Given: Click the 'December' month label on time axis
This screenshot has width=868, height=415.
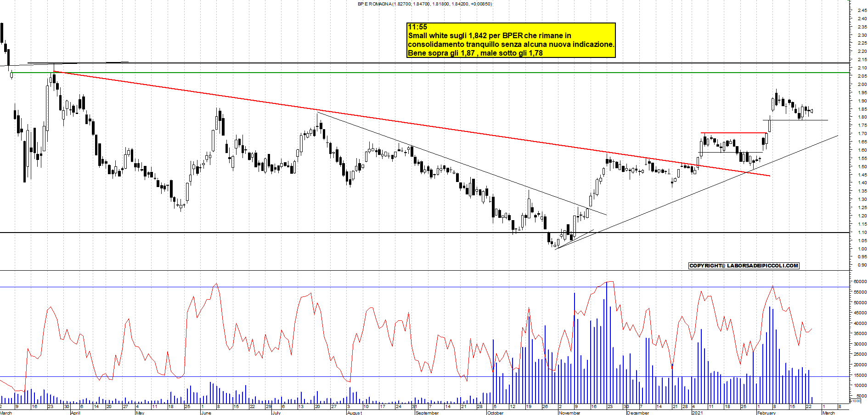Looking at the screenshot, I should [638, 413].
